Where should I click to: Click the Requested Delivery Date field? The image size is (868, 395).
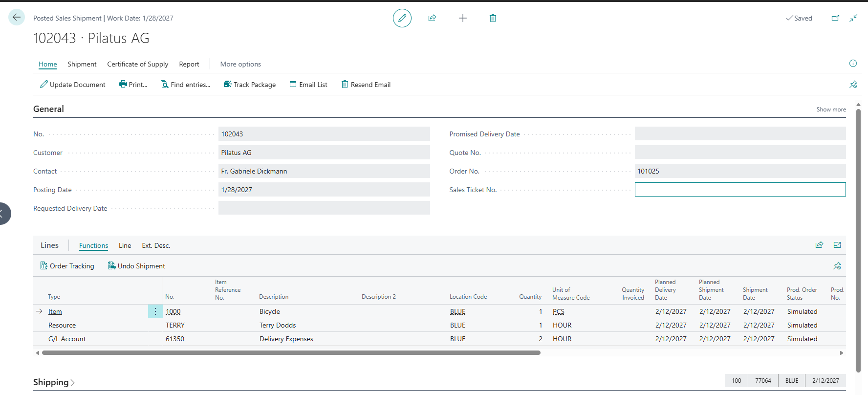[x=324, y=208]
